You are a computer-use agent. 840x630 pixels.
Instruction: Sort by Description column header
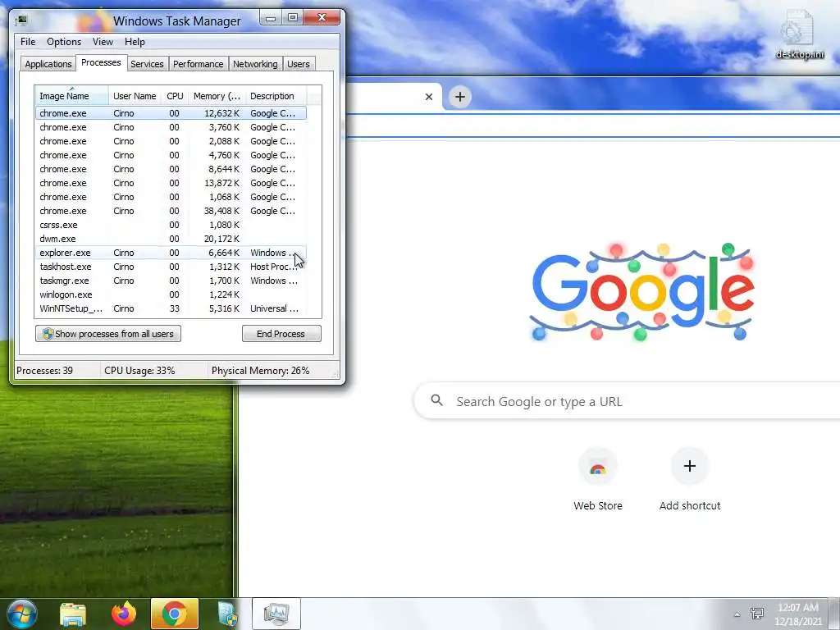[276, 96]
